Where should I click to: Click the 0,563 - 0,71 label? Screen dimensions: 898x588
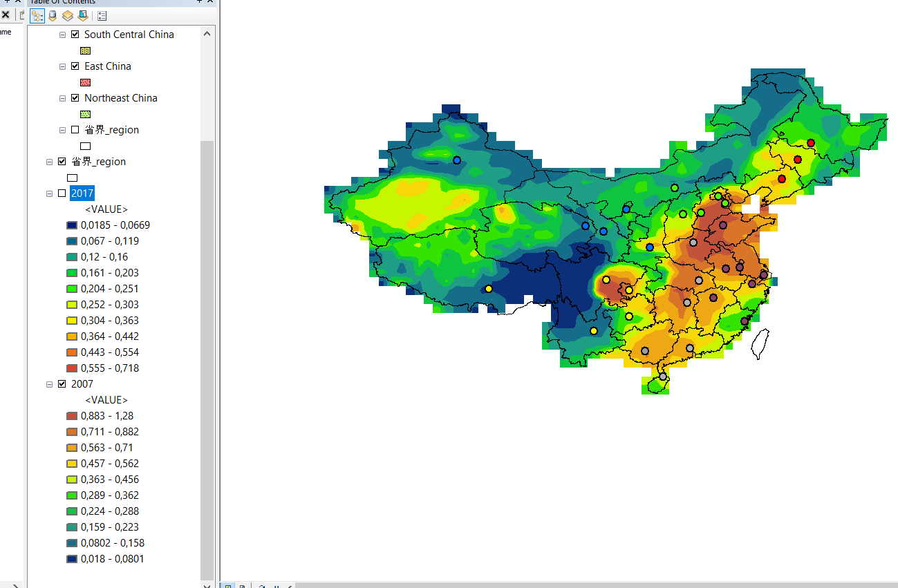coord(107,447)
